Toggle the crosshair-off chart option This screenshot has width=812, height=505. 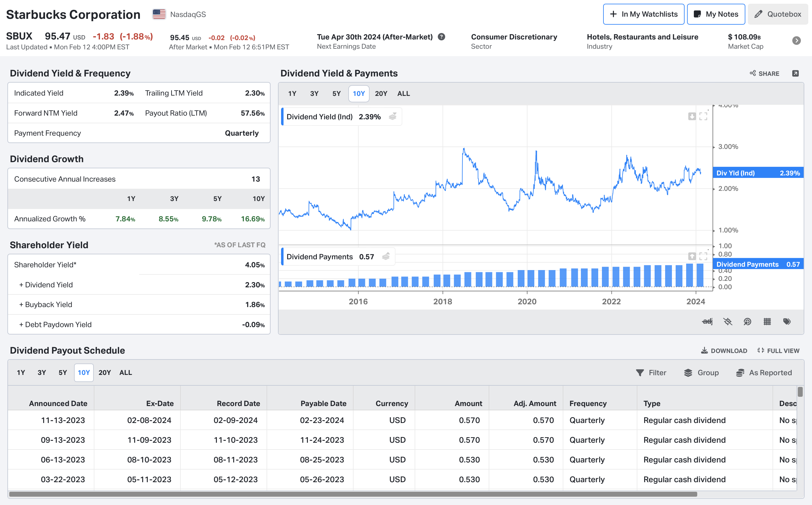pos(727,321)
